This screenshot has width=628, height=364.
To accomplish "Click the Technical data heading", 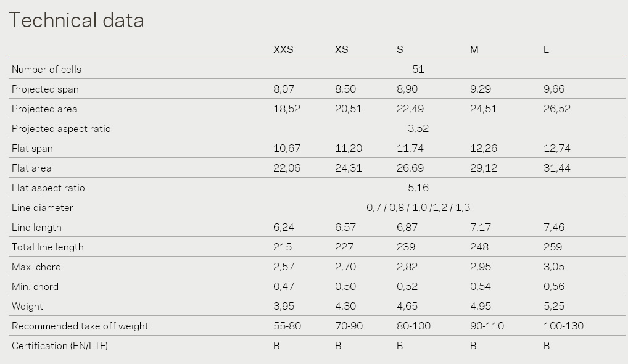I will 76,20.
